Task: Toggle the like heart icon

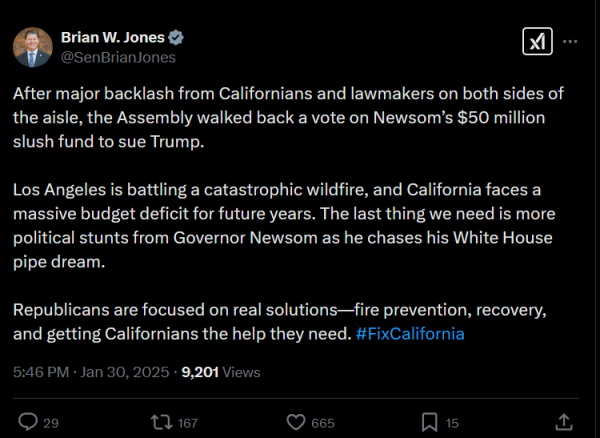Action: pos(295,422)
